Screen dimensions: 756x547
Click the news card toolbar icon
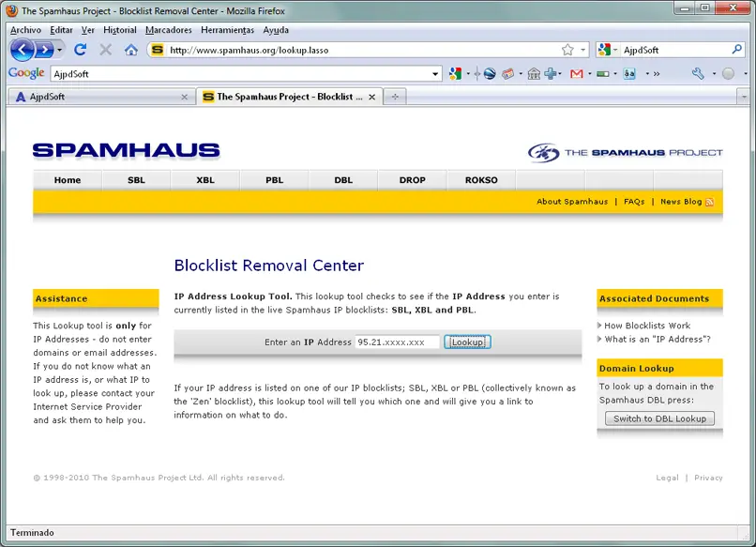click(x=507, y=74)
